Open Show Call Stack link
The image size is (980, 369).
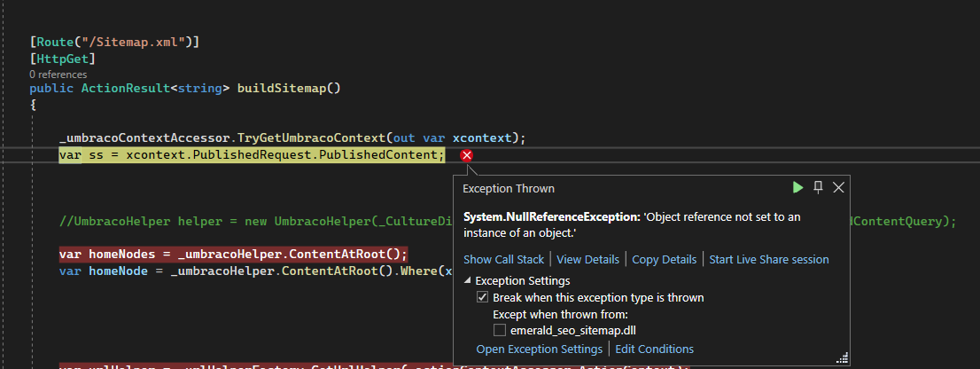(x=503, y=259)
